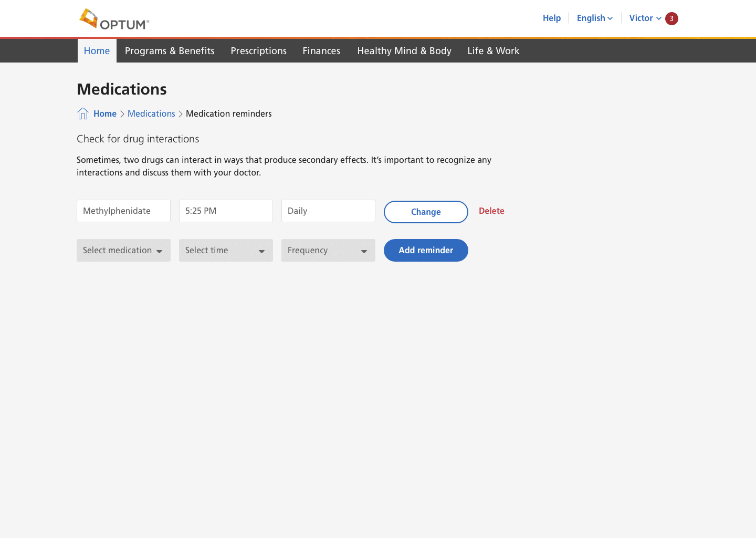Open Programs & Benefits menu
This screenshot has width=756, height=538.
[x=170, y=51]
